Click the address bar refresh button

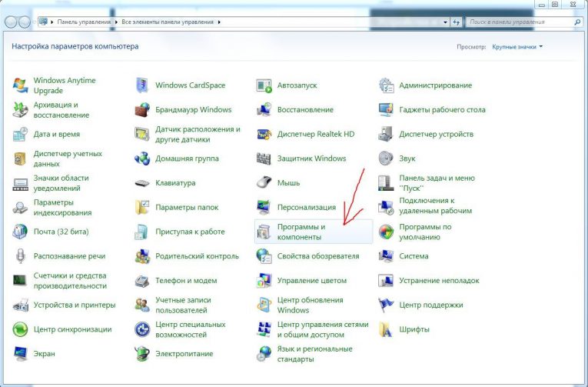tap(456, 22)
